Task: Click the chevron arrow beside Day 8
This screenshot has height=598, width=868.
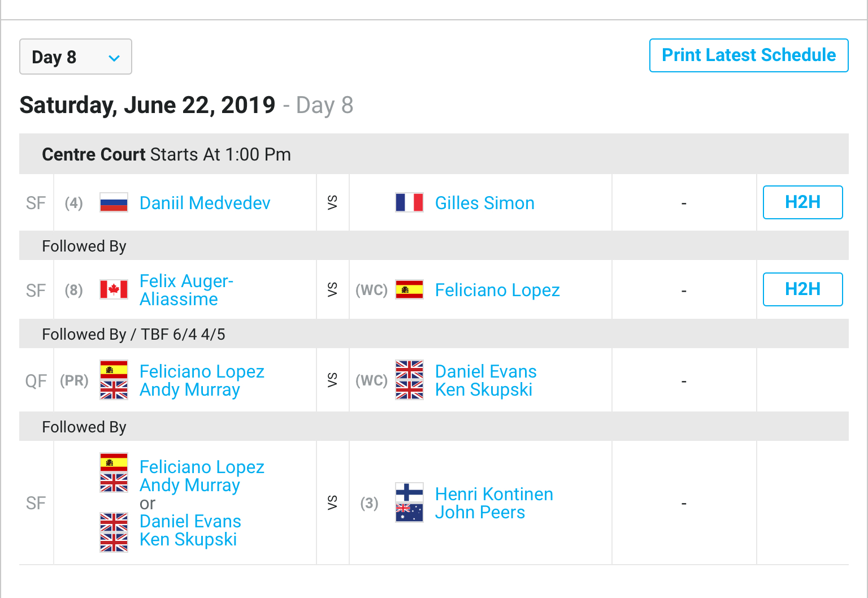Action: coord(114,58)
